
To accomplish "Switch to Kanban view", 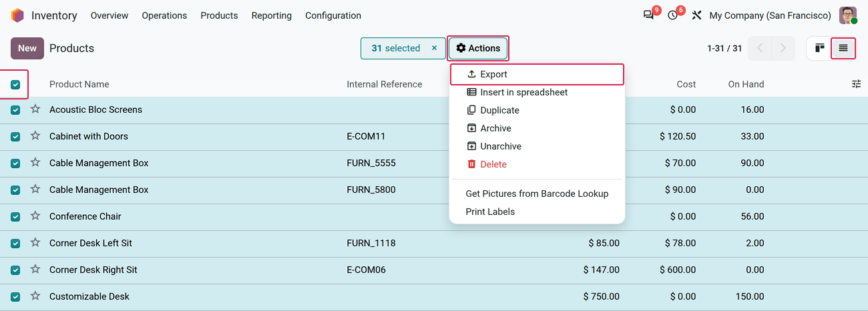I will 819,48.
